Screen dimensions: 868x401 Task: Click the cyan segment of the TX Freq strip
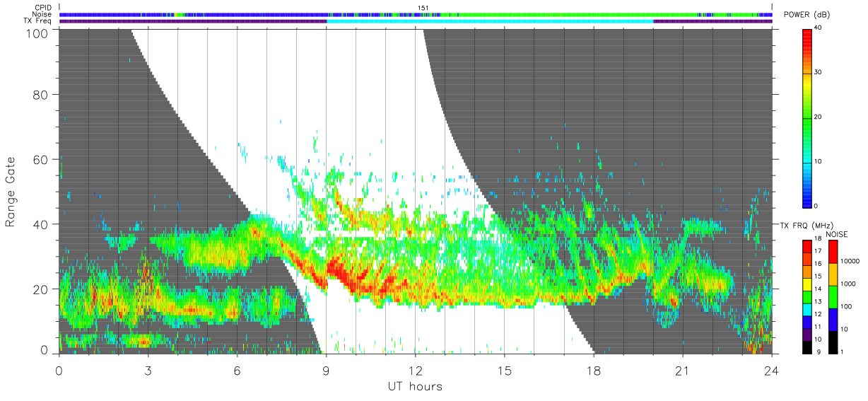[x=490, y=21]
